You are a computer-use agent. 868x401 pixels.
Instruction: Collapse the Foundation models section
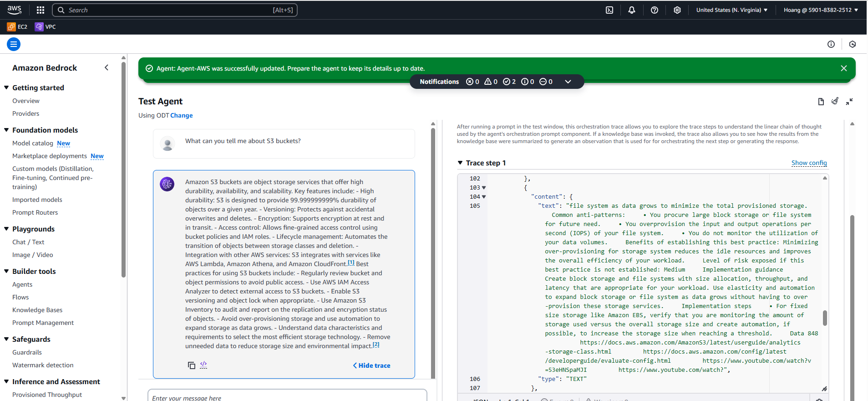point(6,130)
